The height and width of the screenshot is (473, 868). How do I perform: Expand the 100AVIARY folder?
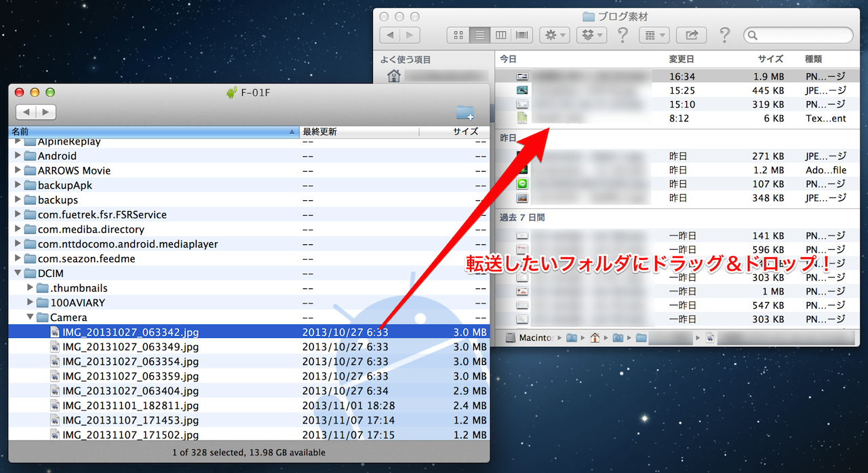[30, 303]
